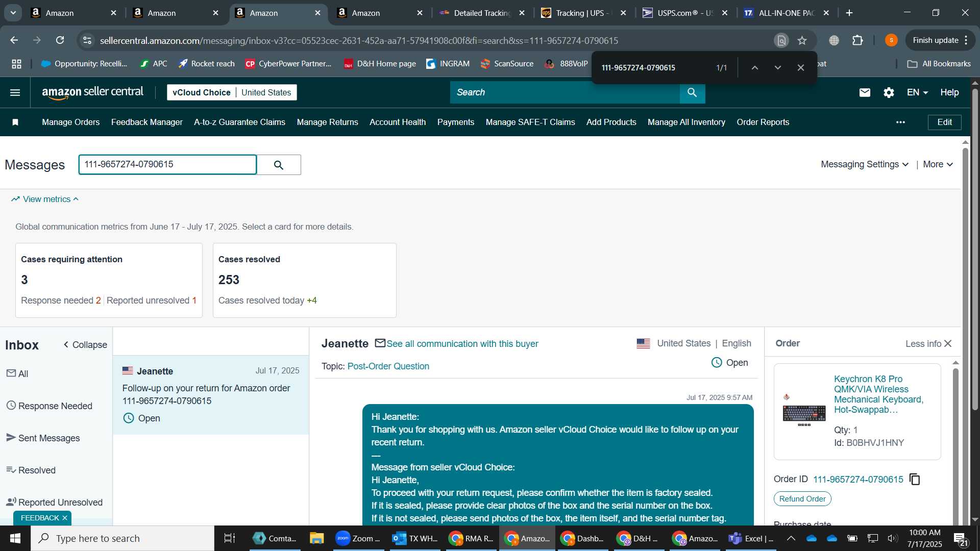Screen dimensions: 980x551
Task: Open the Resolved folder
Action: pyautogui.click(x=31, y=470)
